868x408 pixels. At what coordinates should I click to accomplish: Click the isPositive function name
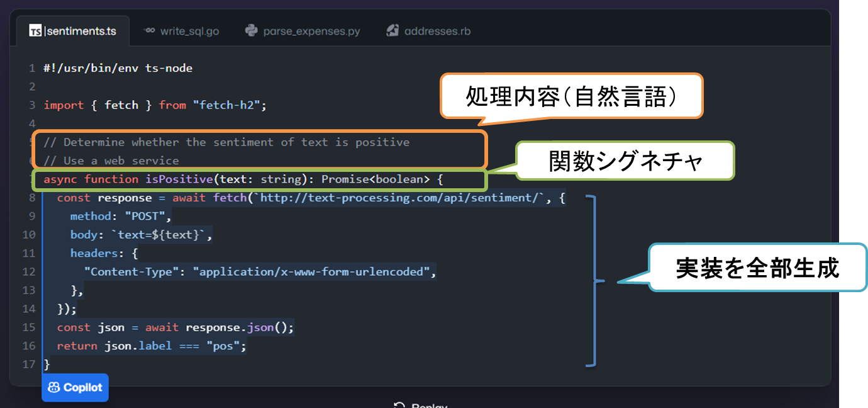pos(180,179)
